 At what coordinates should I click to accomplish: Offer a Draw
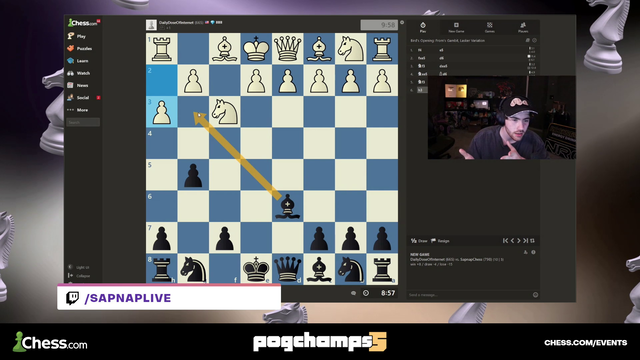tap(419, 241)
